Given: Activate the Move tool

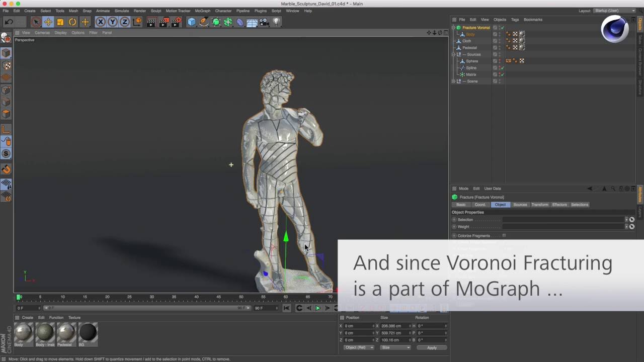Looking at the screenshot, I should coord(48,22).
